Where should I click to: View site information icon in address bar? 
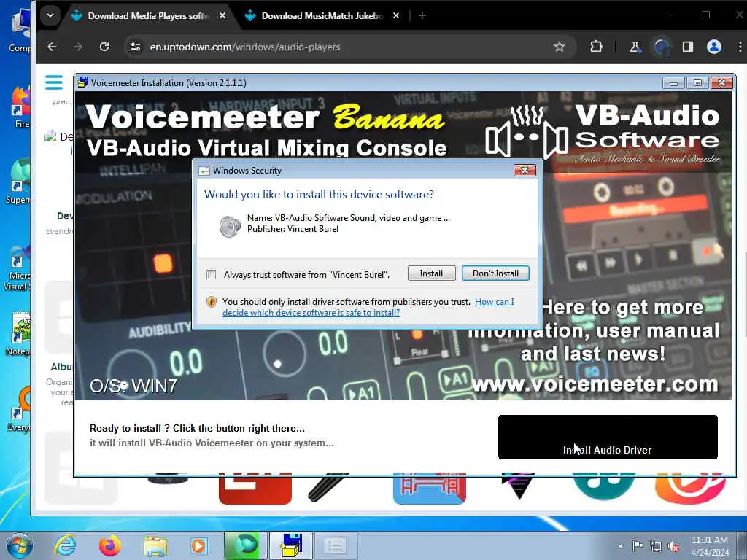136,47
